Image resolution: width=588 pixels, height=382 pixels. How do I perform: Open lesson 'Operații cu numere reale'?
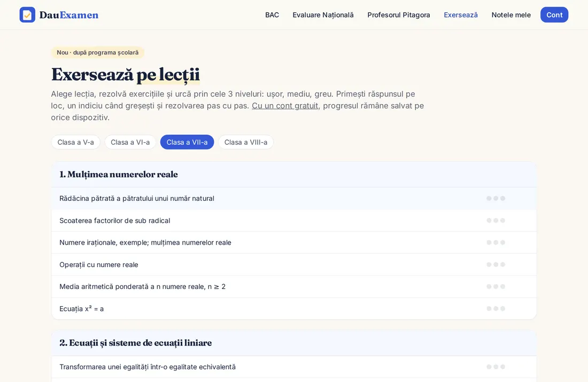[x=294, y=264]
